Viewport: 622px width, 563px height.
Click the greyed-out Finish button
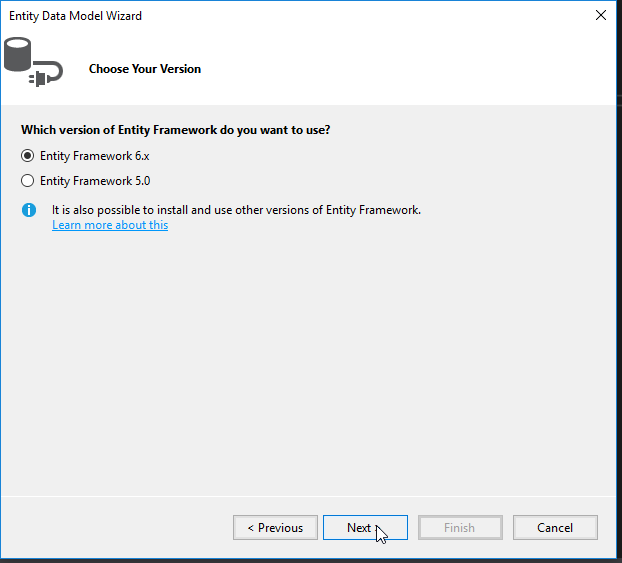460,527
